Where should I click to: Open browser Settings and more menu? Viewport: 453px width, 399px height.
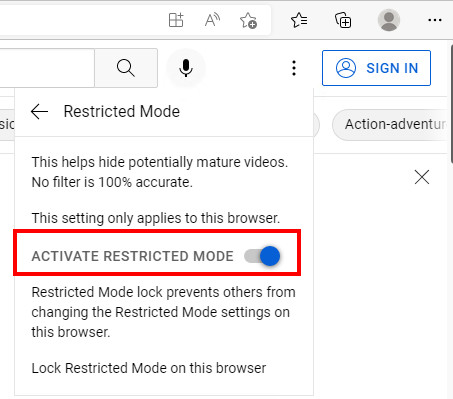[x=435, y=20]
